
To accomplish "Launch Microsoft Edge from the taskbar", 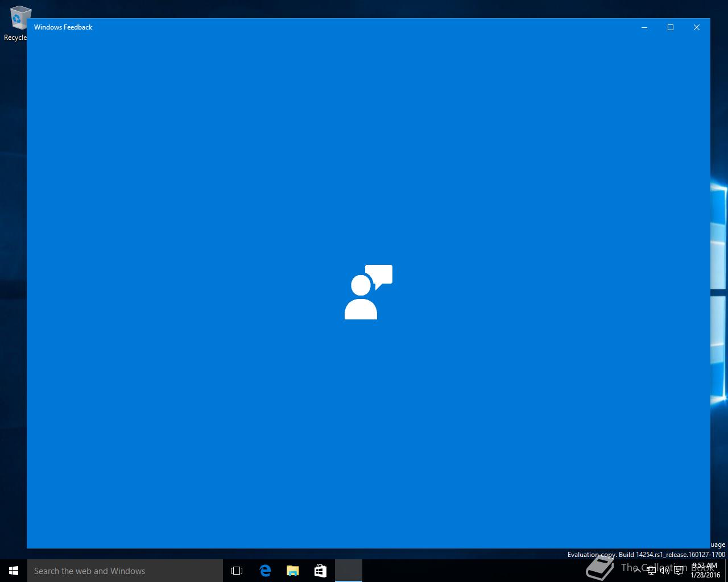I will pyautogui.click(x=265, y=571).
